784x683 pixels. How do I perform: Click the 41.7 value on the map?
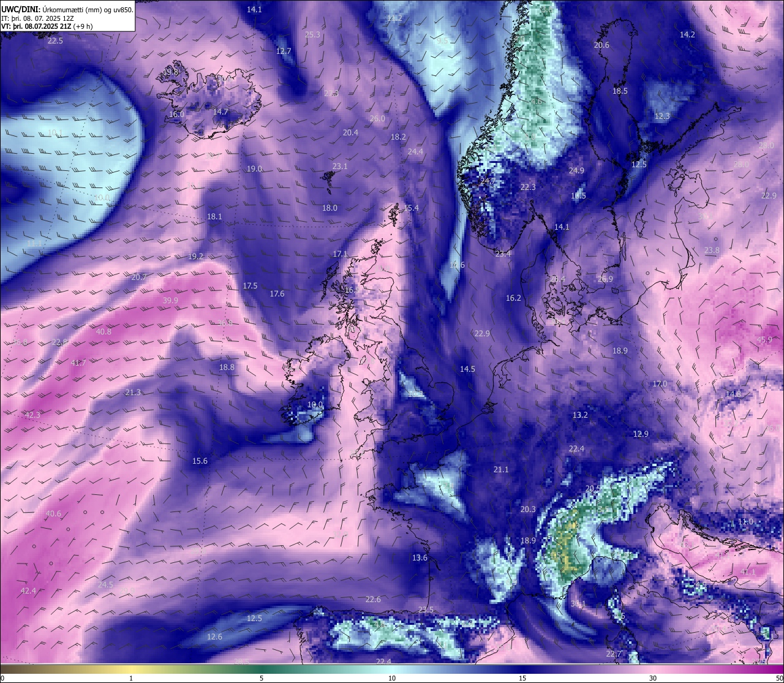(78, 363)
